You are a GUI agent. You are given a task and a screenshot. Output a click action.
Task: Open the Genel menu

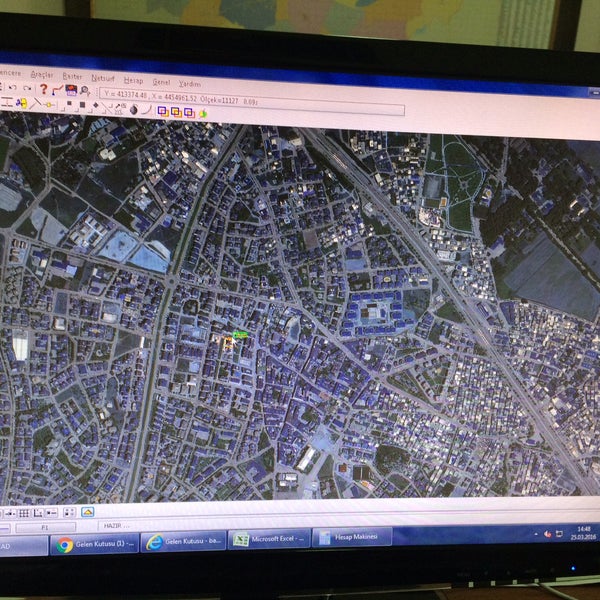(161, 82)
